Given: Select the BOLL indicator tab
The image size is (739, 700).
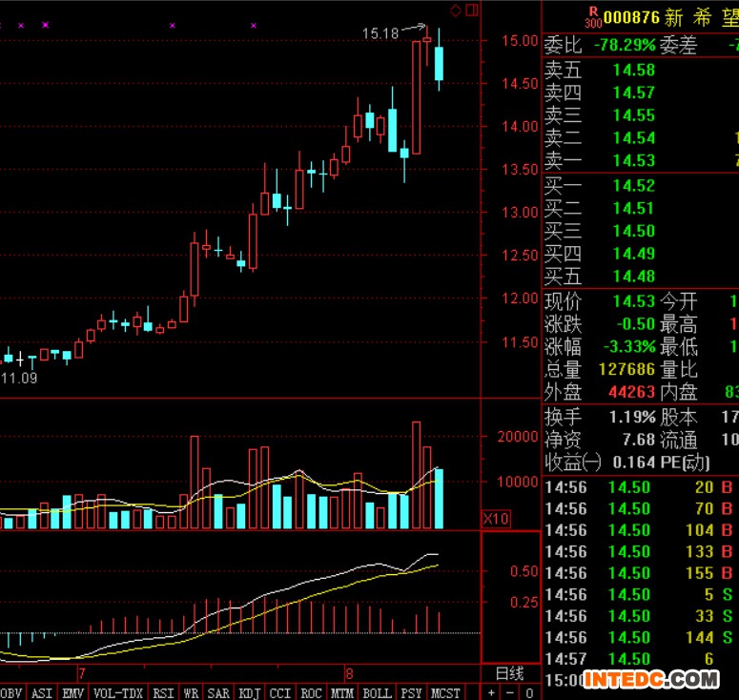Looking at the screenshot, I should click(377, 692).
